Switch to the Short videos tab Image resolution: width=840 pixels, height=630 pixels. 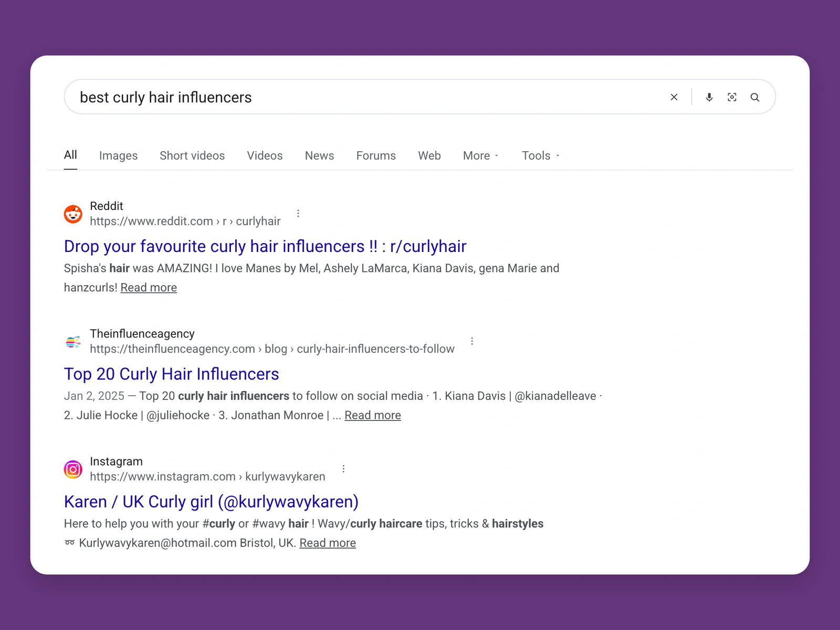point(192,156)
